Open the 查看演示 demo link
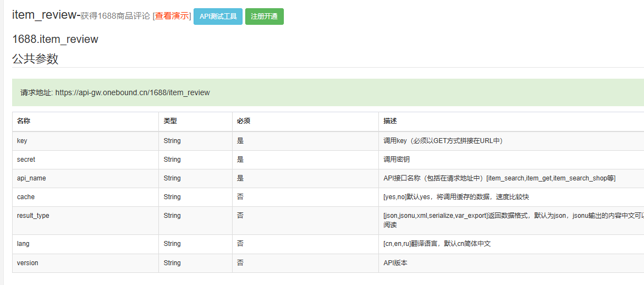Screen dimensions: 644x285 tap(172, 16)
